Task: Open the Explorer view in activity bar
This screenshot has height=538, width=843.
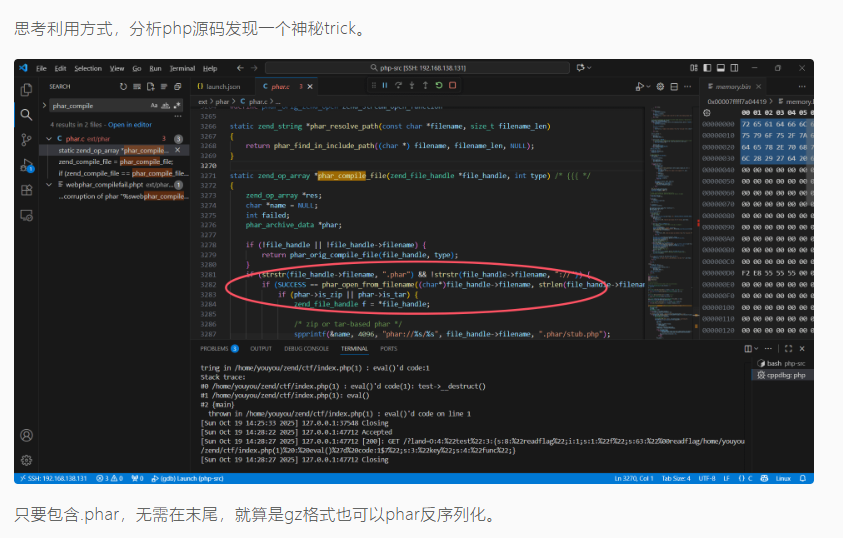Action: click(26, 89)
